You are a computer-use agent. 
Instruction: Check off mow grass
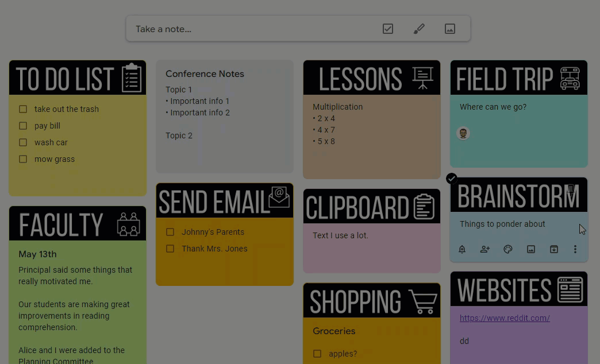[x=23, y=159]
